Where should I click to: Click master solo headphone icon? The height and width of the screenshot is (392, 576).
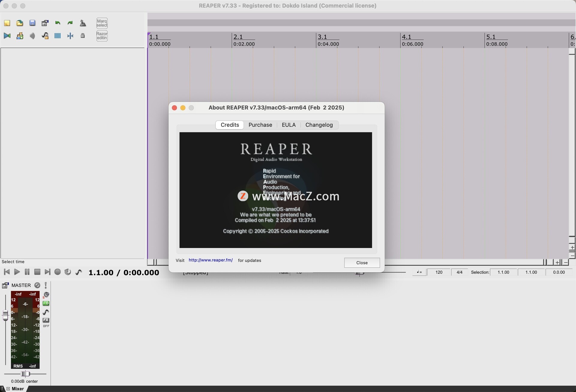46,295
